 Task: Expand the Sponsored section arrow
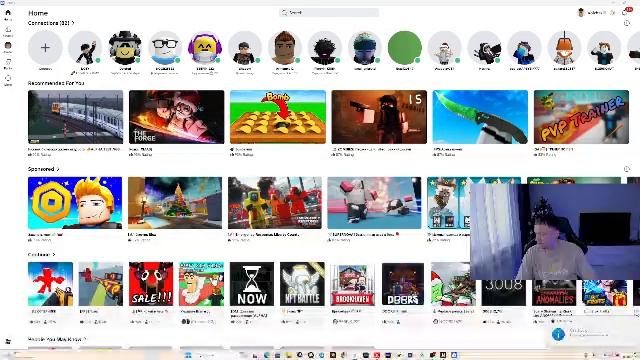[x=58, y=169]
